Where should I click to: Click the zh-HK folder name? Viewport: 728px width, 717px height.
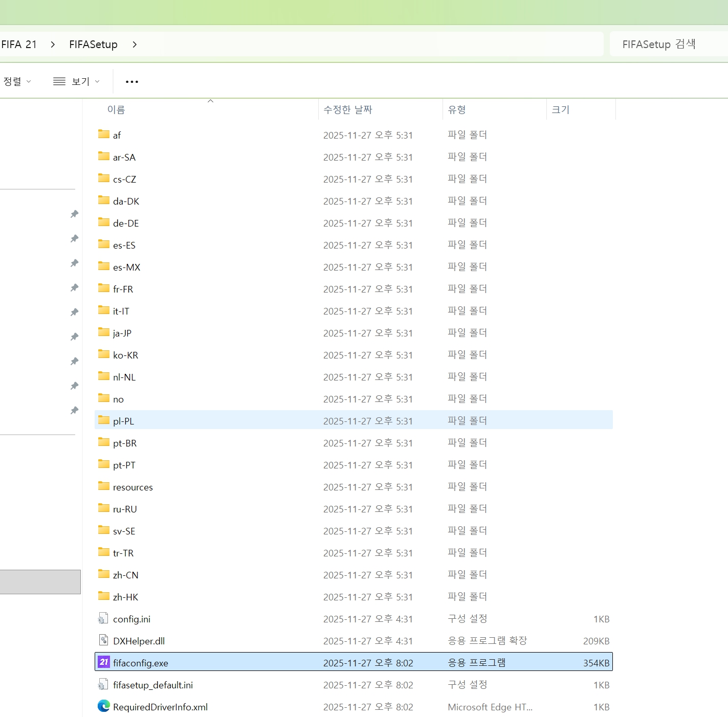click(x=125, y=597)
